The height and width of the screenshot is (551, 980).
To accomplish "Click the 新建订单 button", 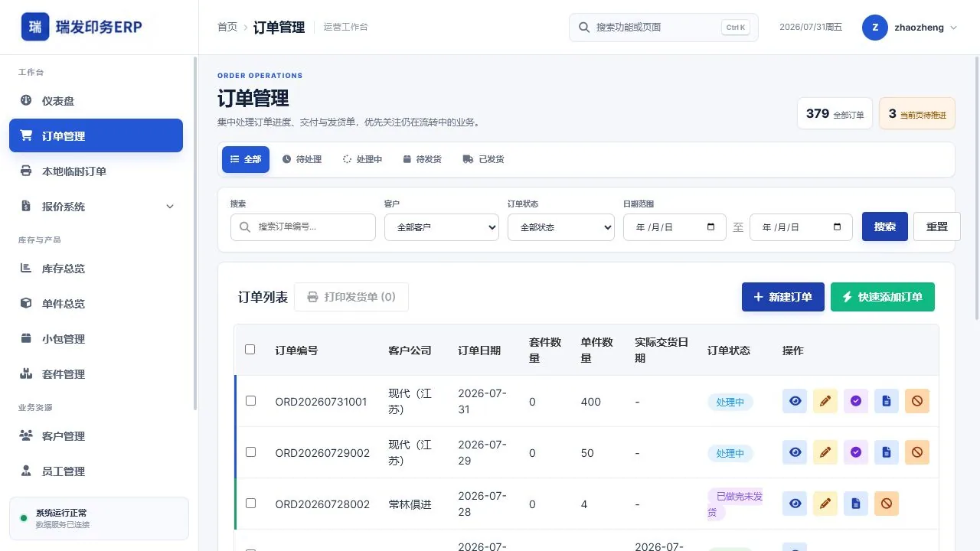I will [x=782, y=297].
